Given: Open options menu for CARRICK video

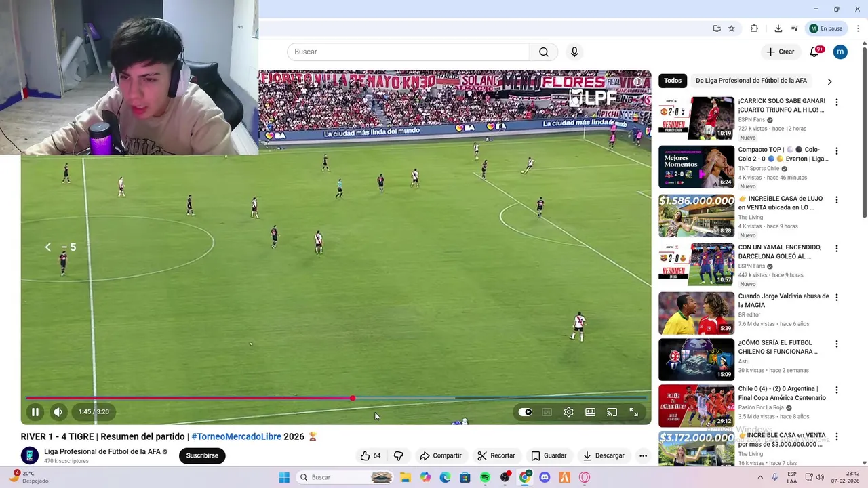Looking at the screenshot, I should coord(836,102).
